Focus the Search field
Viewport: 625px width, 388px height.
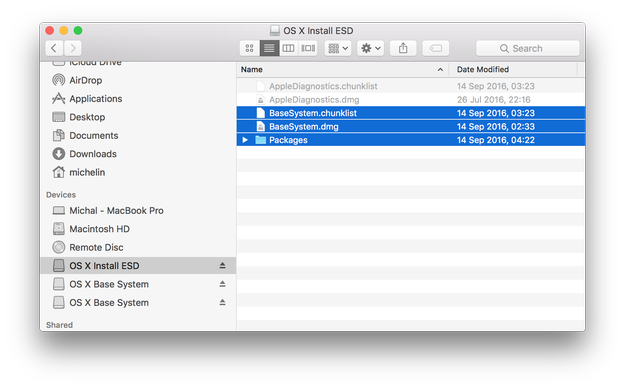527,48
